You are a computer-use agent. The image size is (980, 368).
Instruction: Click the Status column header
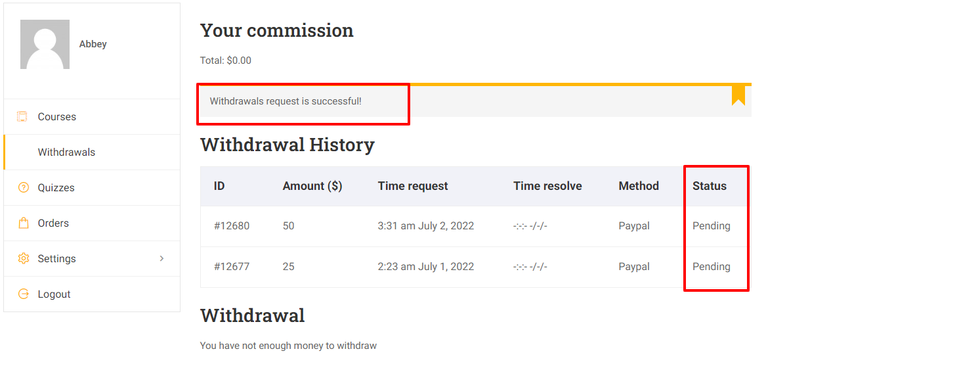(710, 186)
